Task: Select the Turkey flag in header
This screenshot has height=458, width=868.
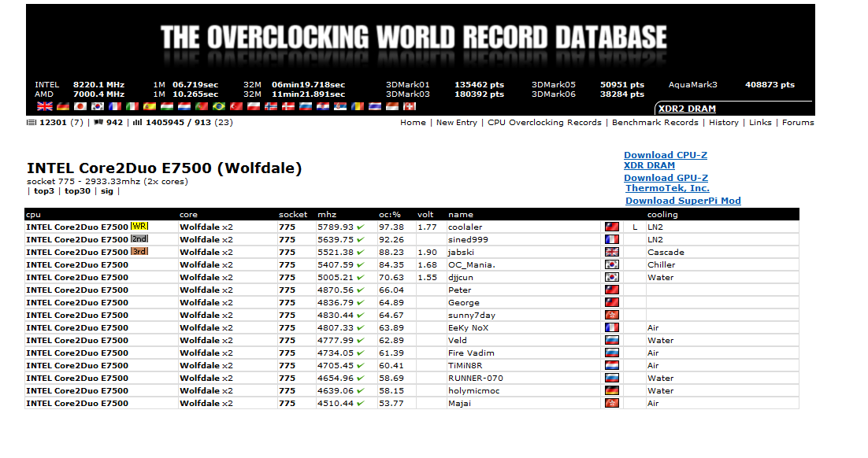Action: pos(236,106)
